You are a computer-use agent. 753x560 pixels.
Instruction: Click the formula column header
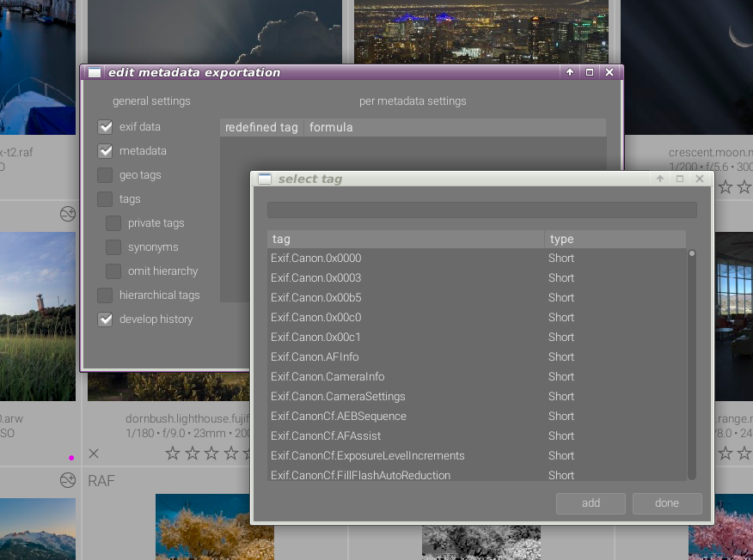(455, 128)
